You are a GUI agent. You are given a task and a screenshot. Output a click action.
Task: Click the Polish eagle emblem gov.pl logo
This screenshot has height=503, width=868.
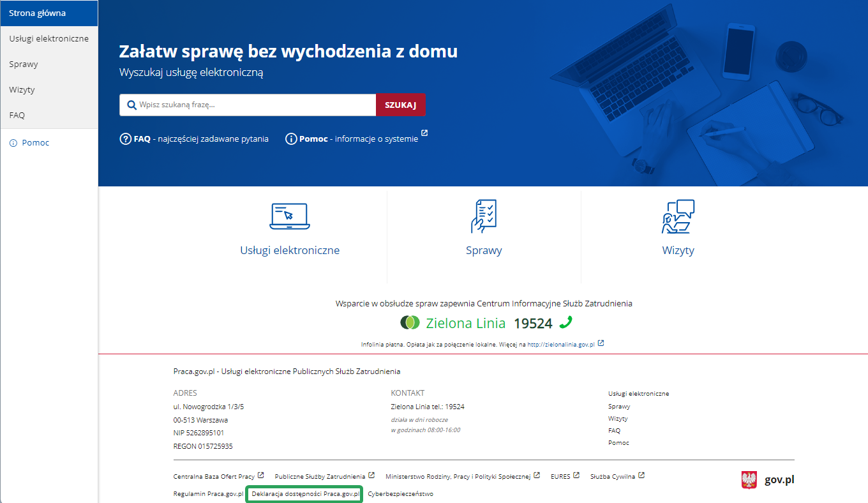[749, 480]
